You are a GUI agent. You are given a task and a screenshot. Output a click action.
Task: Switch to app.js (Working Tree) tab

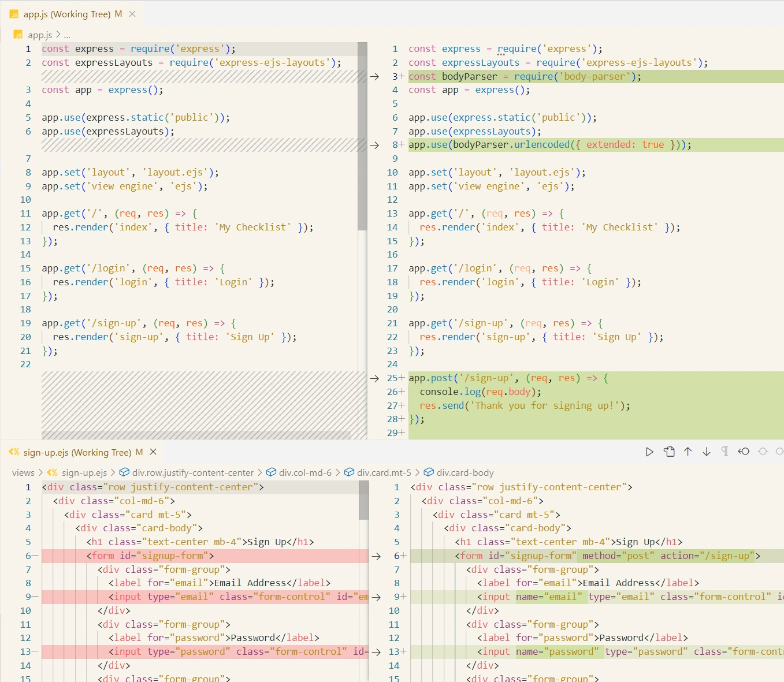click(x=66, y=14)
